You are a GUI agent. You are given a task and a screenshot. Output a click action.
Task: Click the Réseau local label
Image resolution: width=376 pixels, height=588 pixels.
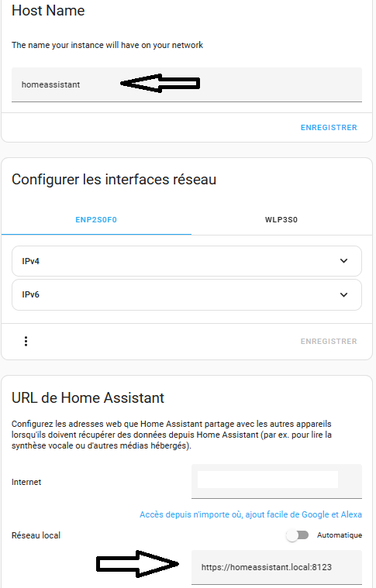(36, 535)
